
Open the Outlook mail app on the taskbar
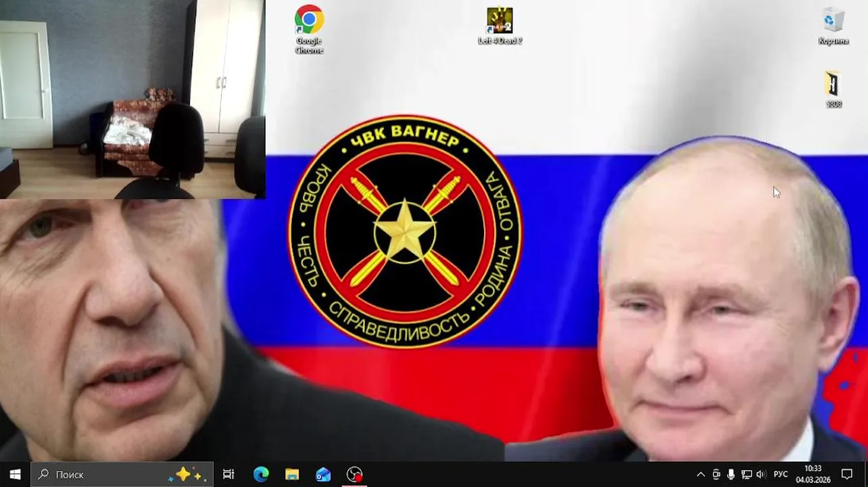(323, 474)
